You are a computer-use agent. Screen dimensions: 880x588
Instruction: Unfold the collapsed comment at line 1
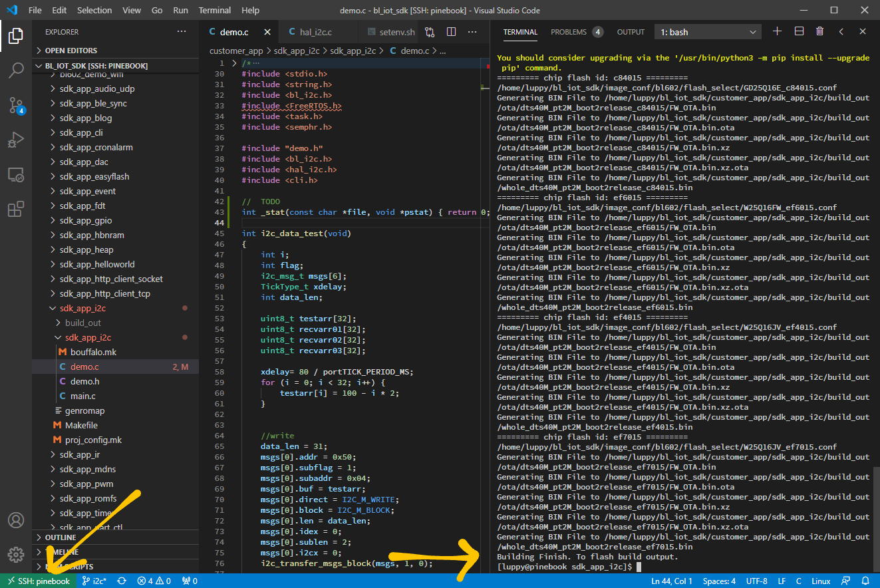click(234, 63)
